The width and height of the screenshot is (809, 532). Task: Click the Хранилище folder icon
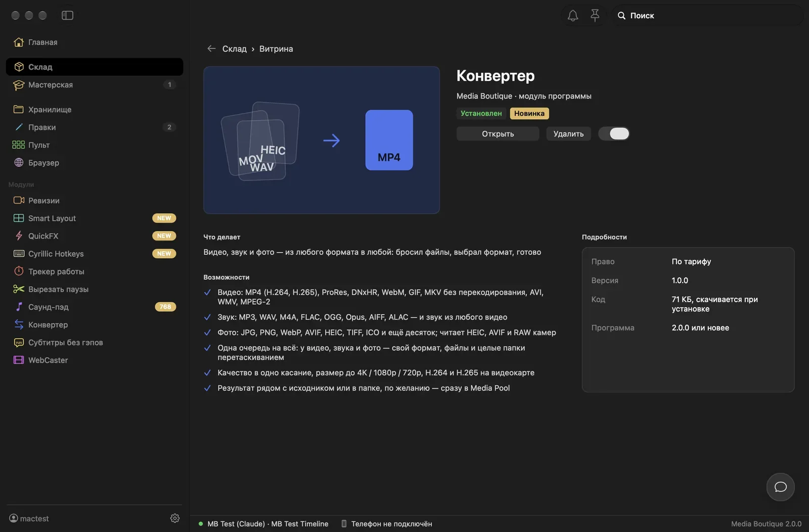19,109
